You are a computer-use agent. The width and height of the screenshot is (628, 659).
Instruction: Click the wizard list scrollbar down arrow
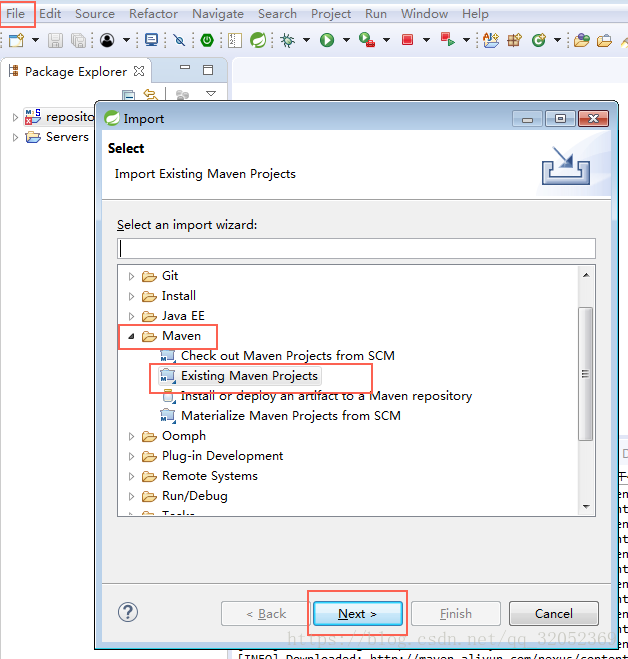click(586, 507)
